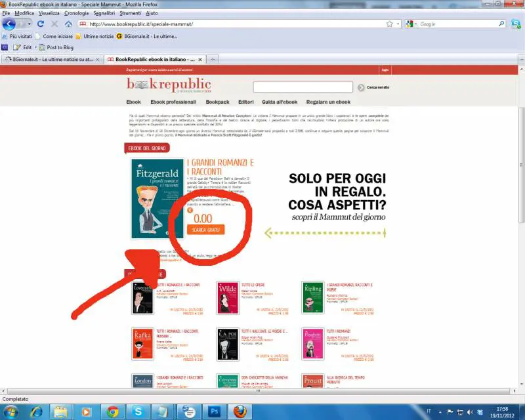Open the Cervantes book cover
This screenshot has width=525, height=420.
point(228,381)
